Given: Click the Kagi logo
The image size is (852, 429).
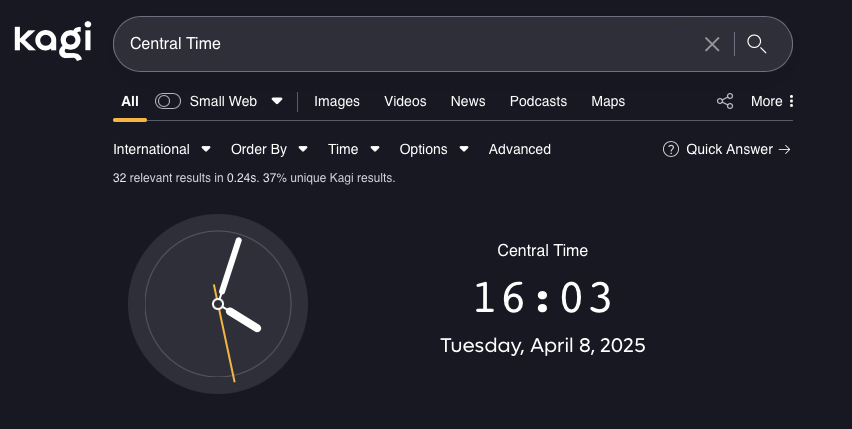Looking at the screenshot, I should [52, 41].
